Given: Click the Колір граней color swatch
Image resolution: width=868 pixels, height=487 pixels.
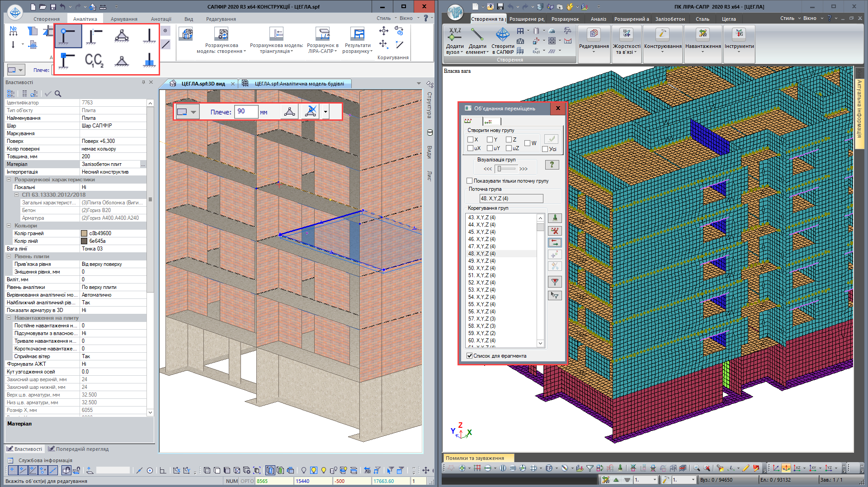Looking at the screenshot, I should coord(84,233).
